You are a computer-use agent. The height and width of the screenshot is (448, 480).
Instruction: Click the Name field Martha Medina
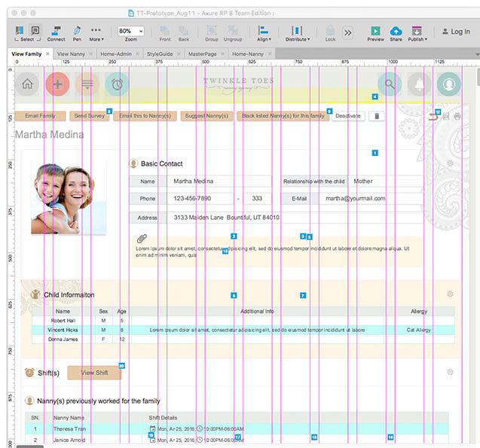pos(219,181)
